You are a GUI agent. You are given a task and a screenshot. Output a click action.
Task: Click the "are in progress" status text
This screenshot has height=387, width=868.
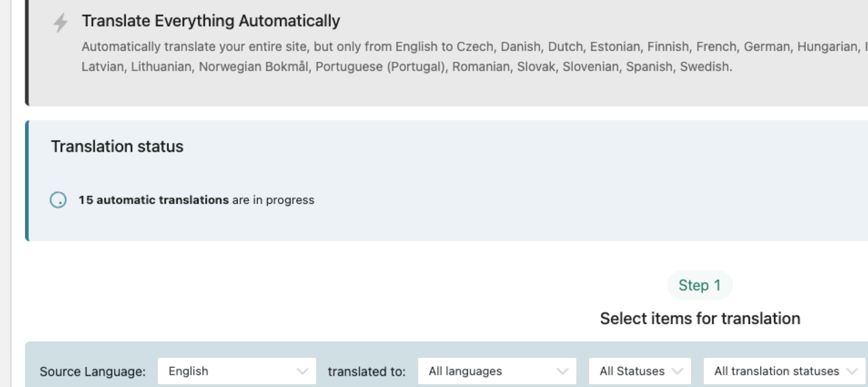(x=273, y=200)
